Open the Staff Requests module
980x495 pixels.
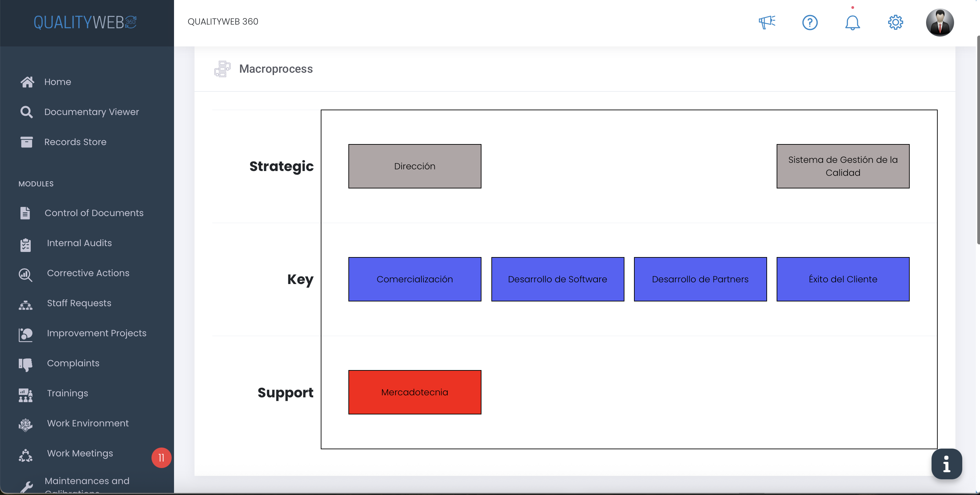point(79,303)
